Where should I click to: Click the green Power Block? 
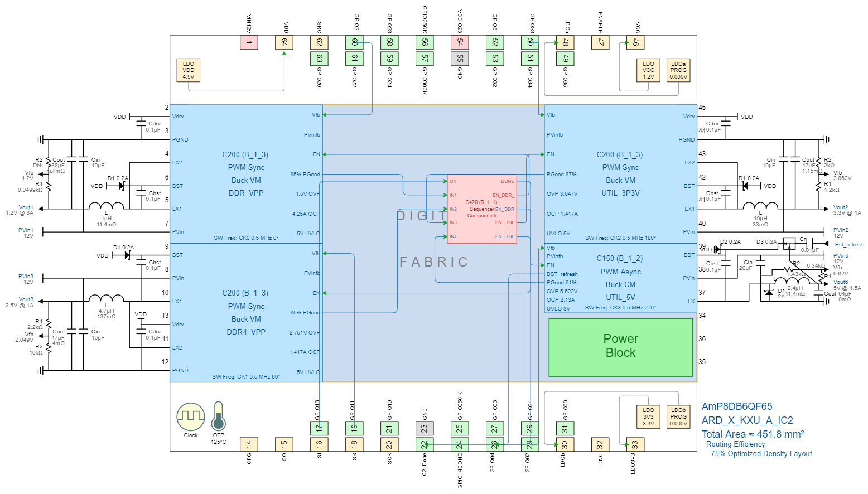pyautogui.click(x=620, y=347)
